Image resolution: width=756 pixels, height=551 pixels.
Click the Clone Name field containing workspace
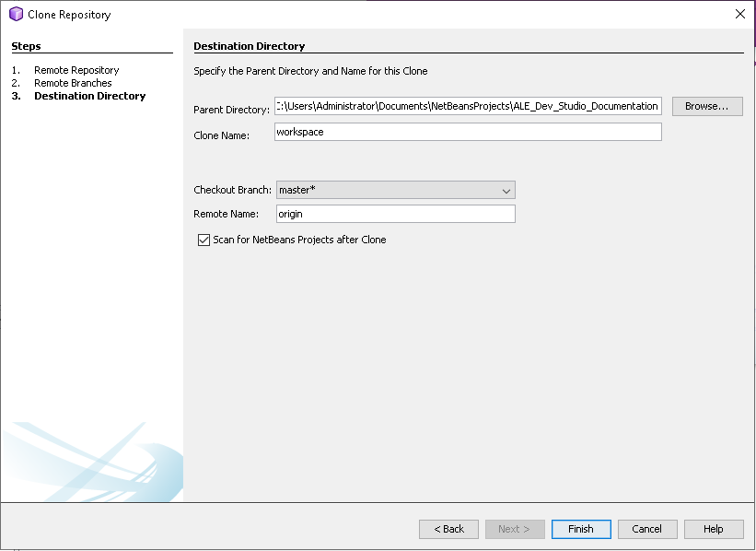click(x=468, y=132)
